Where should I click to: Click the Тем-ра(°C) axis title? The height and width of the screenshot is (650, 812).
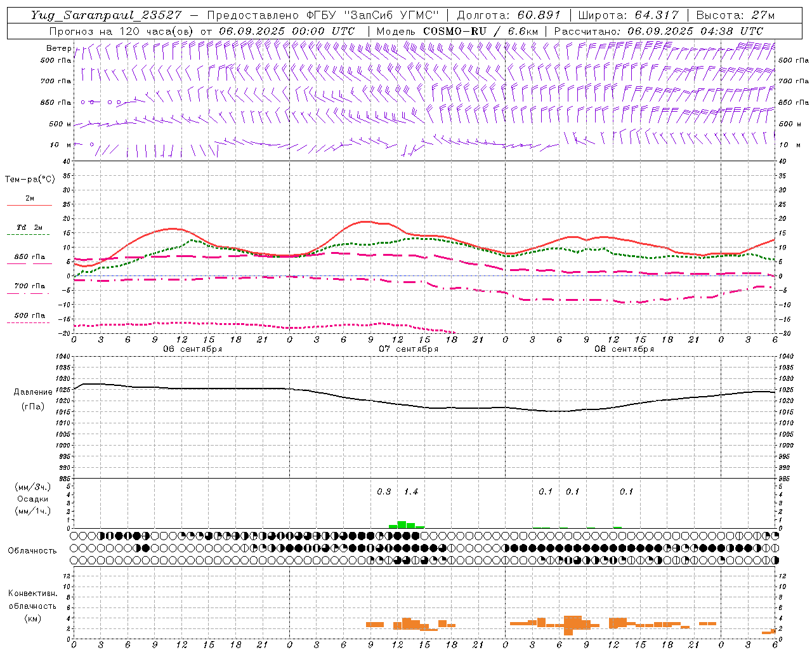(30, 180)
